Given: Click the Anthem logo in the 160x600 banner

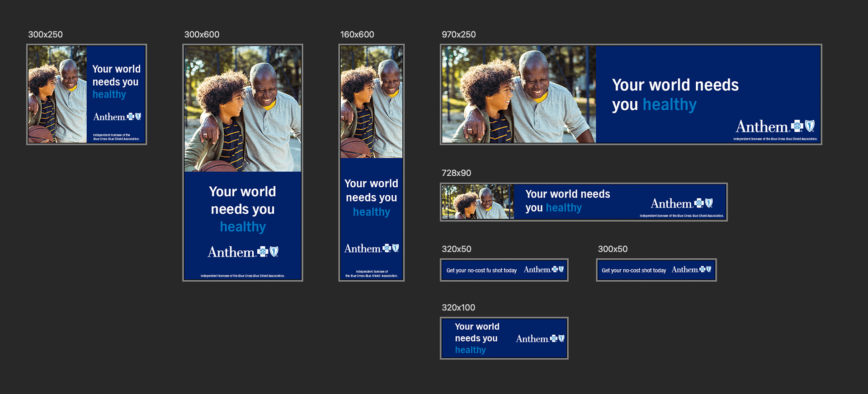Looking at the screenshot, I should pos(372,248).
